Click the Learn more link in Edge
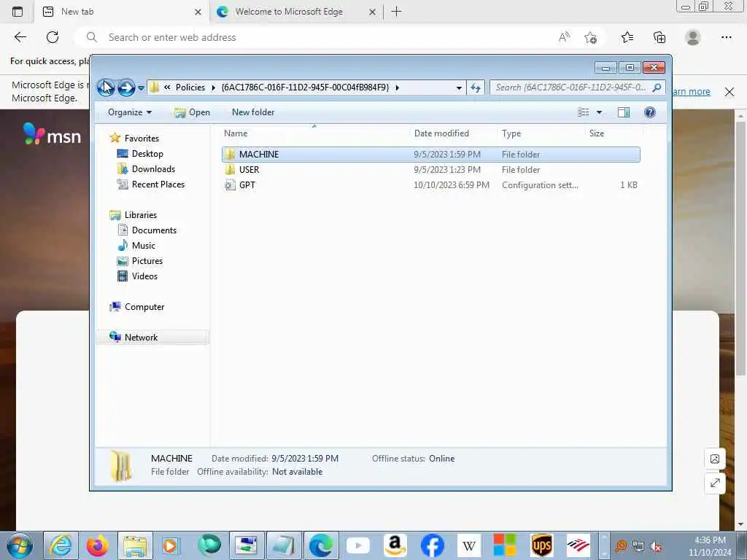 click(692, 91)
